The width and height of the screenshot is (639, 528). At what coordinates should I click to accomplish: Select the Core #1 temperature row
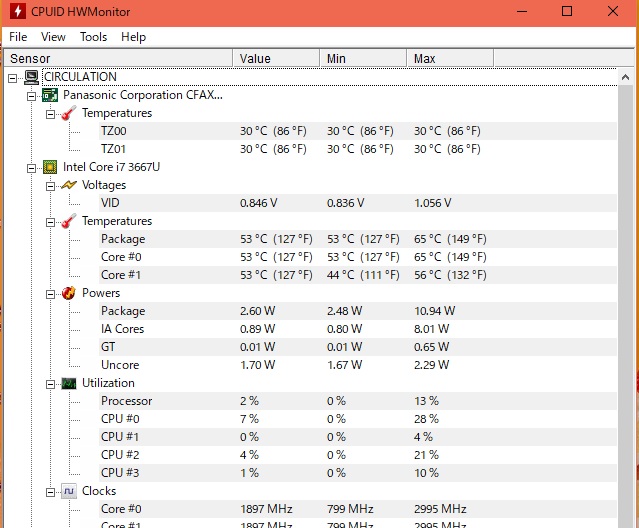358,275
